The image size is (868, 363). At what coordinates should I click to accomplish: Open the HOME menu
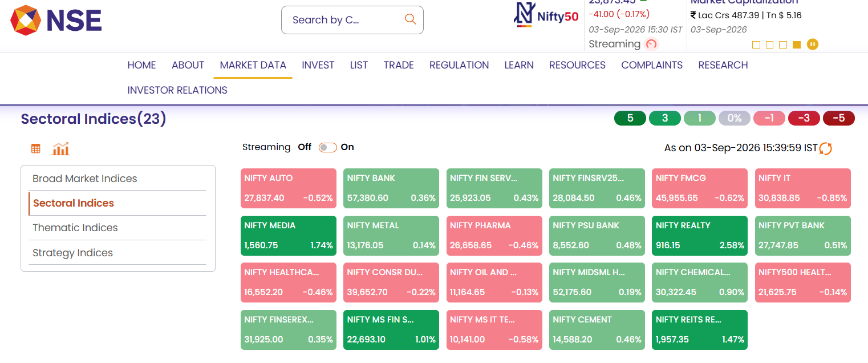tap(141, 65)
